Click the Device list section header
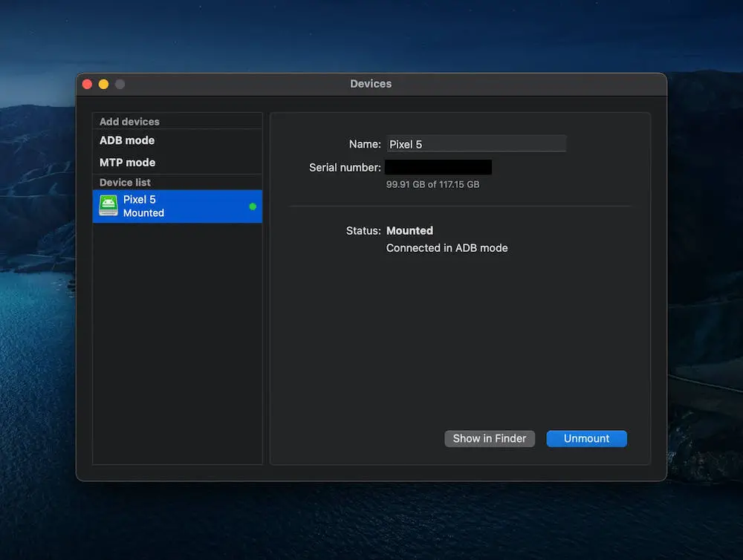 tap(125, 183)
